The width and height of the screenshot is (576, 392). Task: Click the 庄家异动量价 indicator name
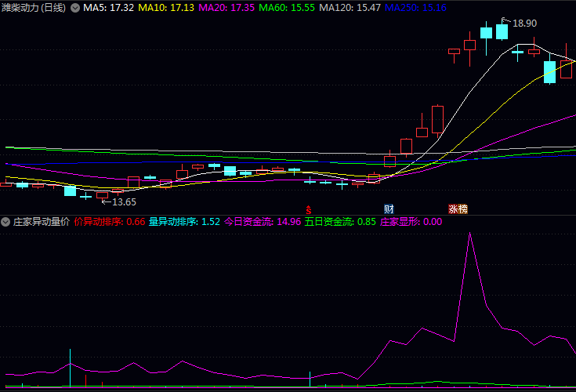41,222
